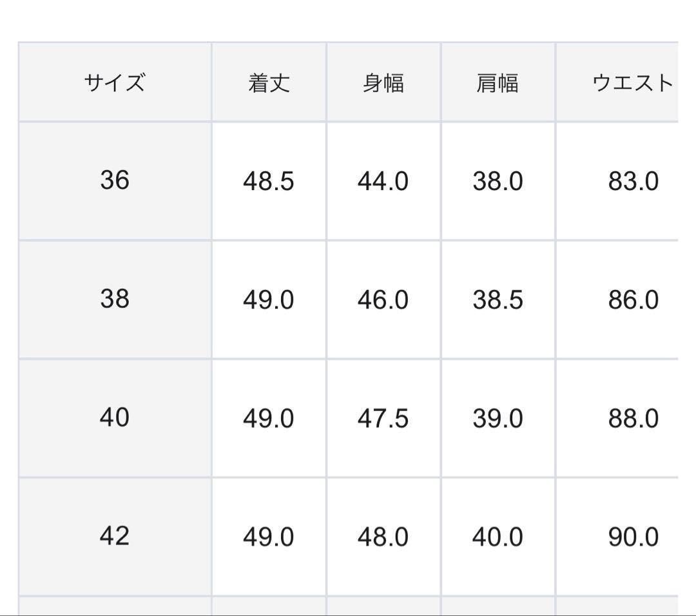Image resolution: width=696 pixels, height=616 pixels.
Task: Select the size 40 row label
Action: coord(115,418)
